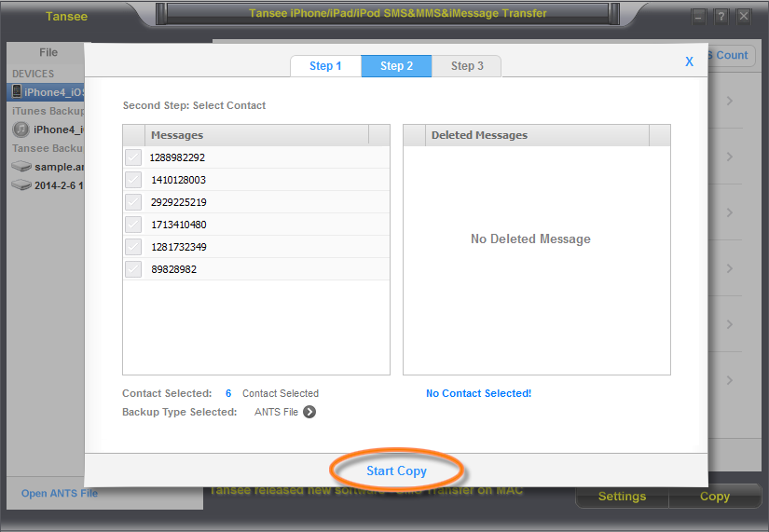Image resolution: width=769 pixels, height=532 pixels.
Task: Open the Step 3 tab
Action: pos(467,66)
